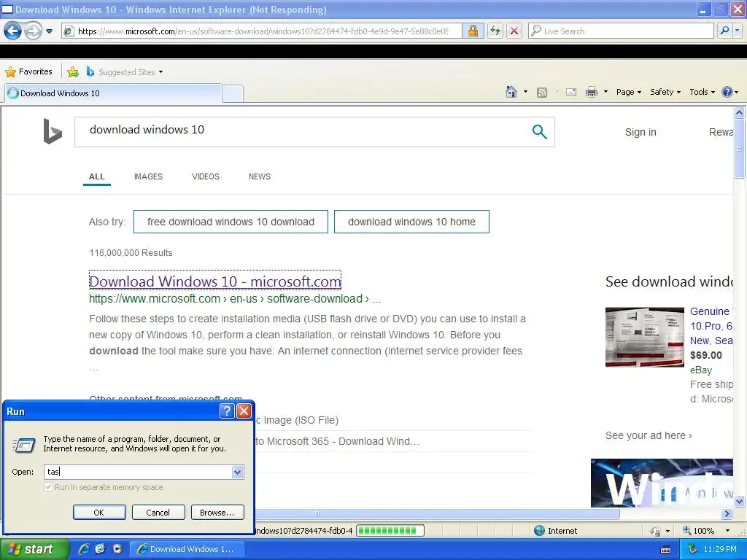The width and height of the screenshot is (747, 560).
Task: Click the system tray clock 11:29 PM
Action: pos(719,550)
